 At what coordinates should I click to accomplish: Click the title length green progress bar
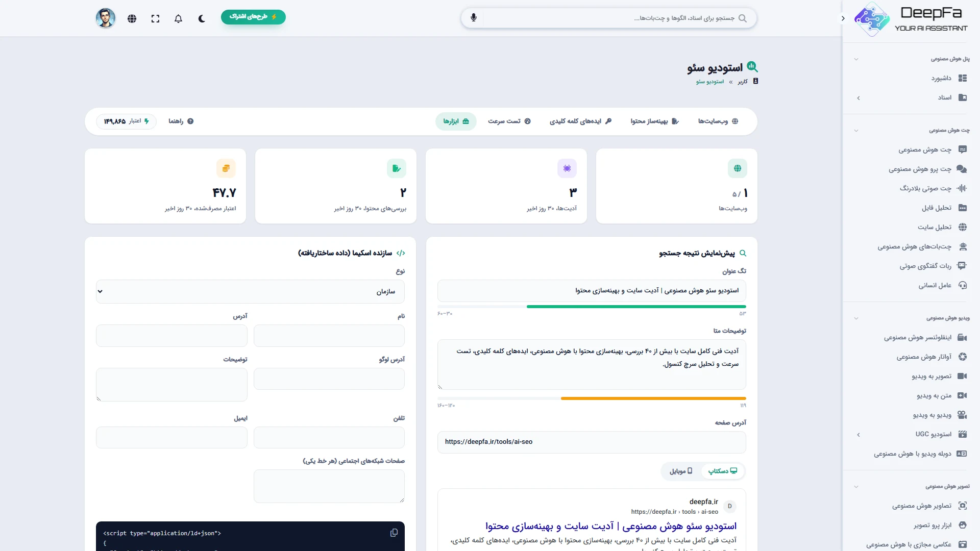pyautogui.click(x=636, y=307)
